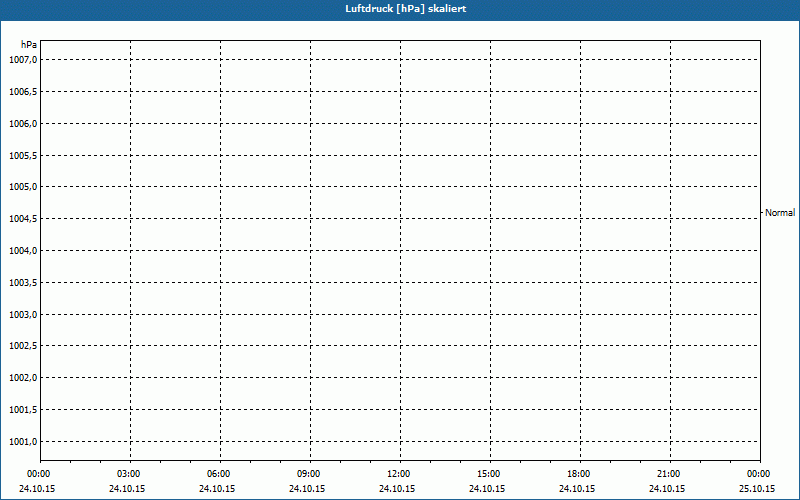Image resolution: width=800 pixels, height=500 pixels.
Task: Click the 09:00 time axis label
Action: [x=309, y=474]
